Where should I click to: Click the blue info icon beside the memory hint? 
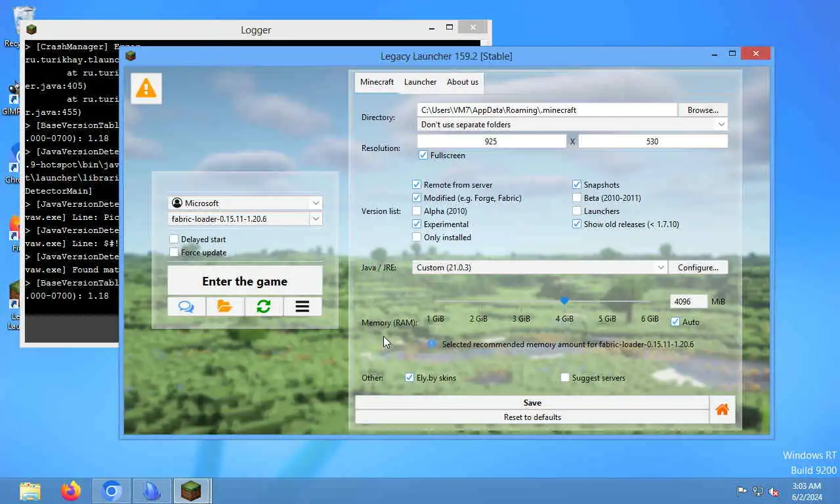(x=431, y=344)
